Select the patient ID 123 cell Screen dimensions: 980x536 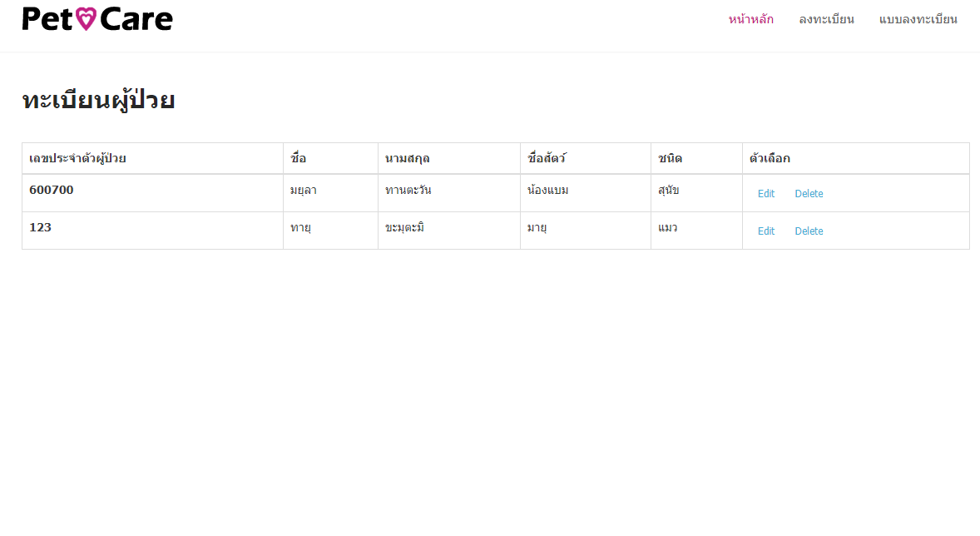tap(40, 227)
